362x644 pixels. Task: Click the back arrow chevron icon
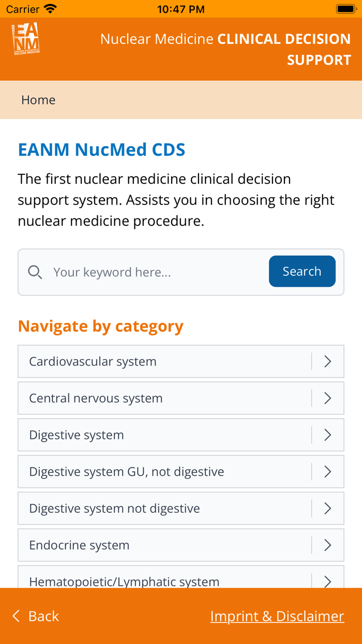16,616
